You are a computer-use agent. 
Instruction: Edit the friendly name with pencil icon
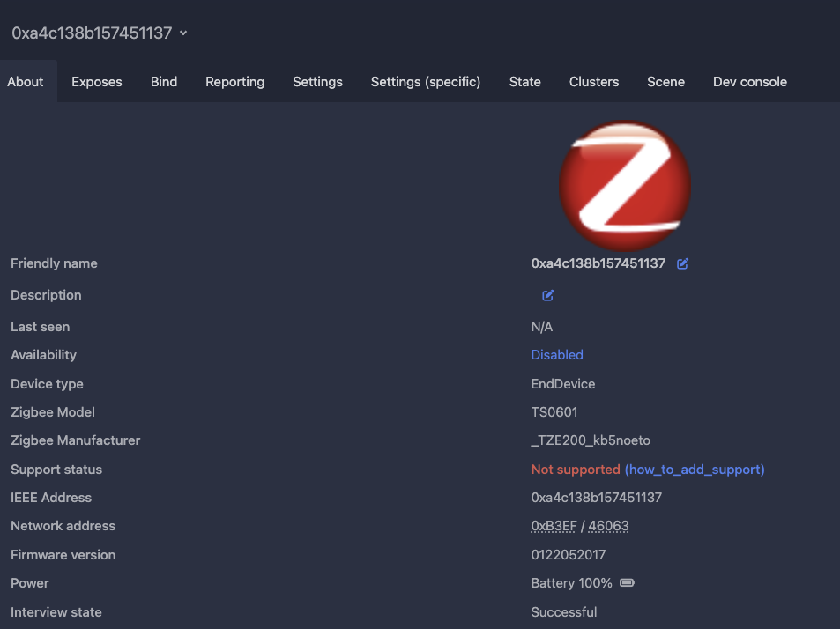coord(682,263)
